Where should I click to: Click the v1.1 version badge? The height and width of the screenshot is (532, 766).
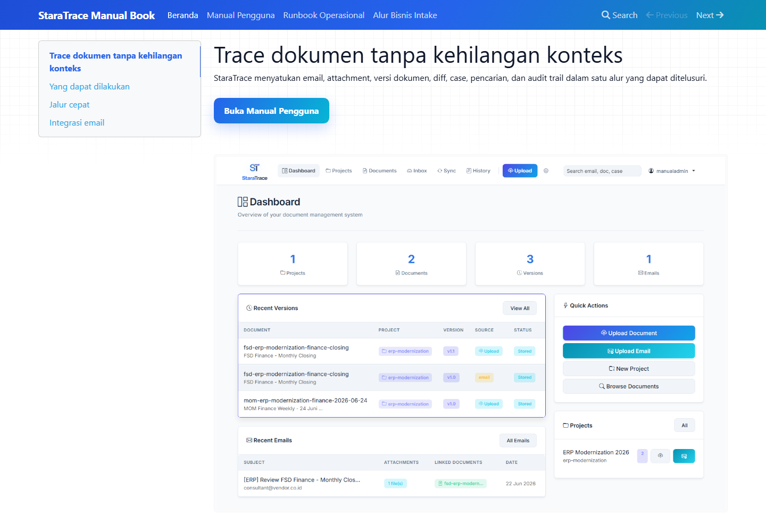[x=451, y=351]
